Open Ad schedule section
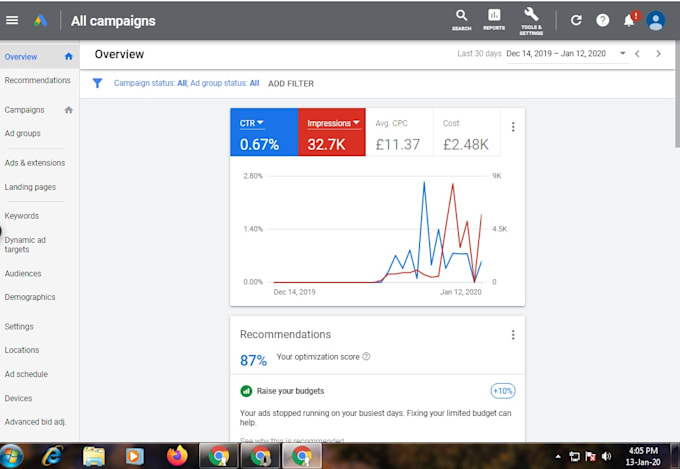 point(26,374)
